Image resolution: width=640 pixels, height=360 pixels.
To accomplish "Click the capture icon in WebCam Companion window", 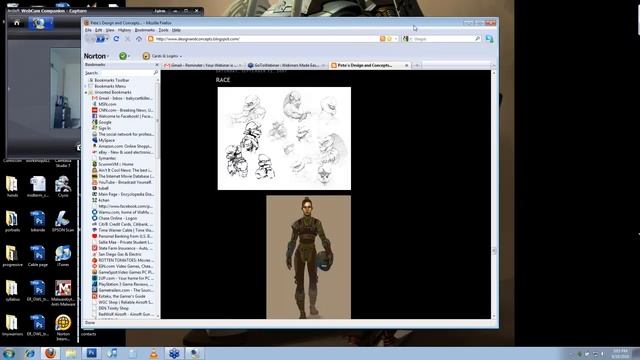I will [x=40, y=23].
